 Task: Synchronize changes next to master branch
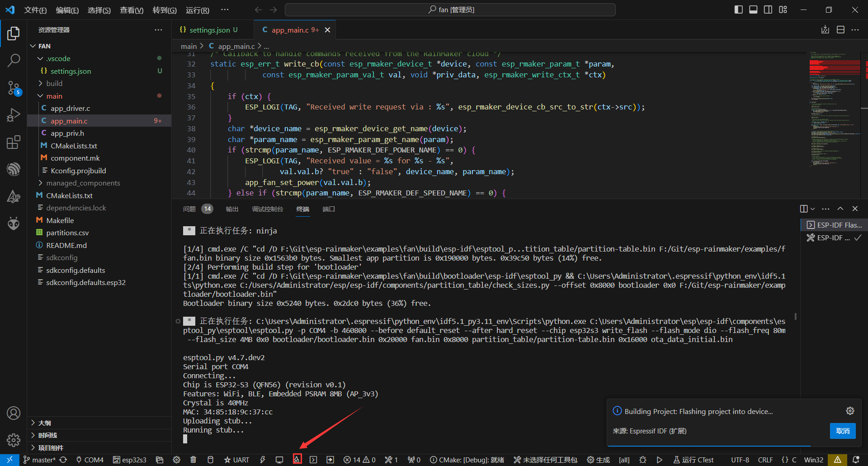(63, 460)
